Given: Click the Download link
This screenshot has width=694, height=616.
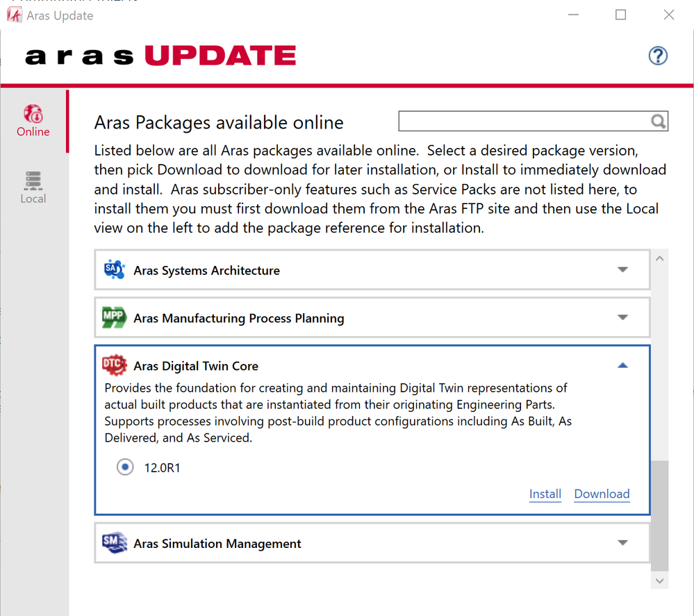Looking at the screenshot, I should (x=602, y=494).
